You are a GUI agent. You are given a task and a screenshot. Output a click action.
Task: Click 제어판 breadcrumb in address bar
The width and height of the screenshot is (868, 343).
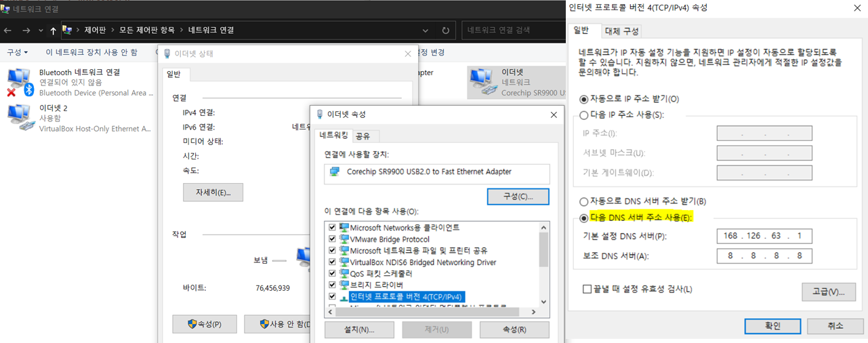pyautogui.click(x=95, y=31)
